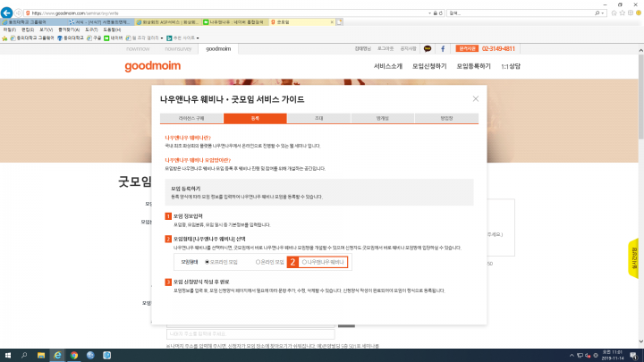This screenshot has width=644, height=362.
Task: Click the KakaoTalk chat icon
Action: pos(428,49)
